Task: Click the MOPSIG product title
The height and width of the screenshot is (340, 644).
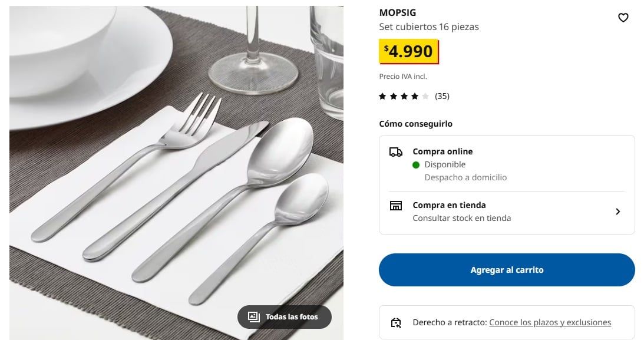Action: pos(397,12)
